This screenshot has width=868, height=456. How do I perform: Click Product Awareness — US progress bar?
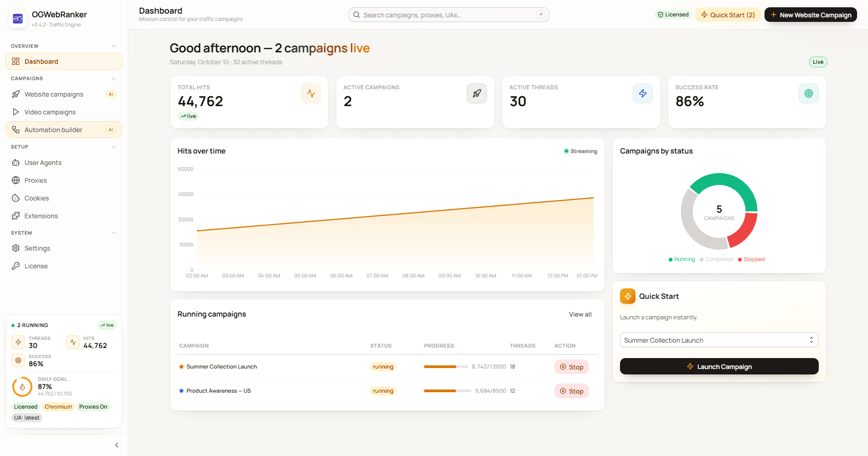pos(448,391)
